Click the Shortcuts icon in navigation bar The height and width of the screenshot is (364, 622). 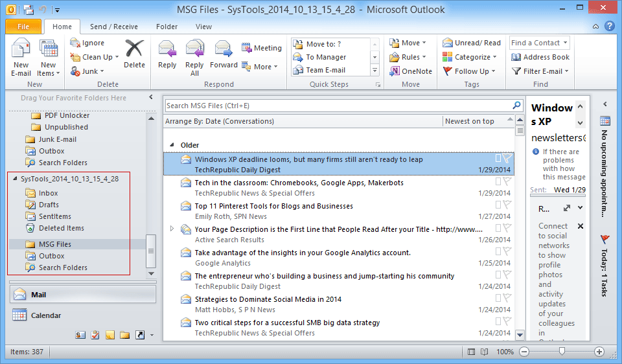point(140,335)
